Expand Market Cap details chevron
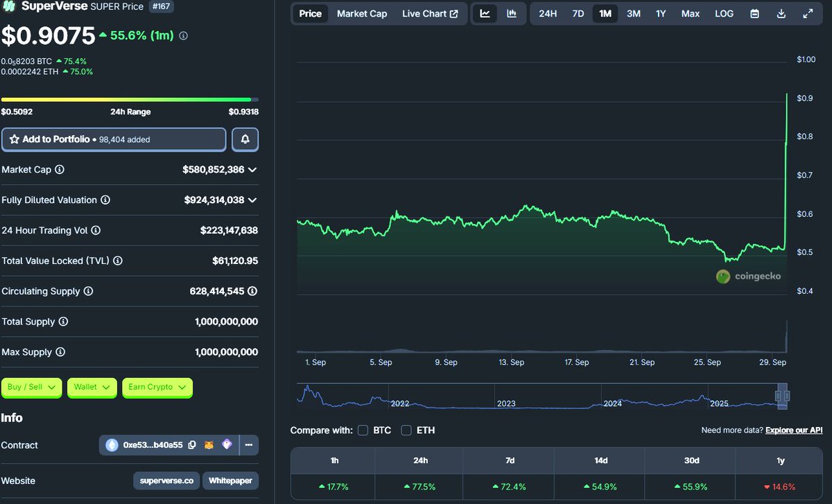The width and height of the screenshot is (832, 504). [252, 170]
